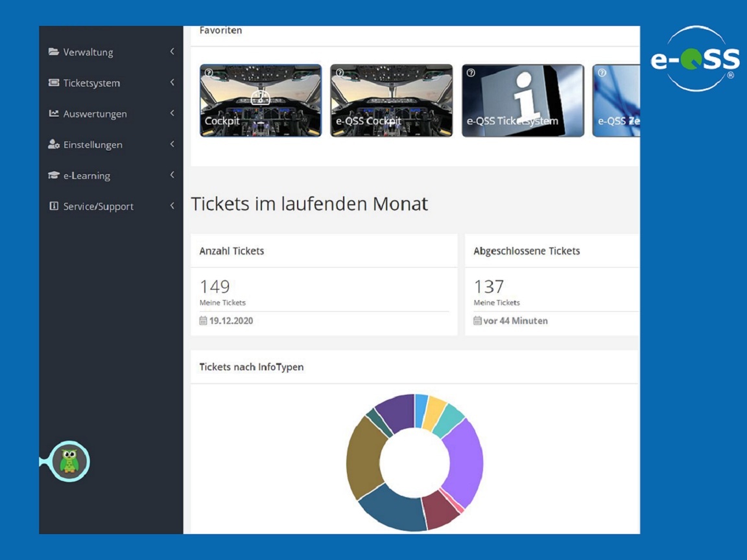This screenshot has width=747, height=560.
Task: Click calendar icon beside 19.12.2020
Action: [203, 320]
